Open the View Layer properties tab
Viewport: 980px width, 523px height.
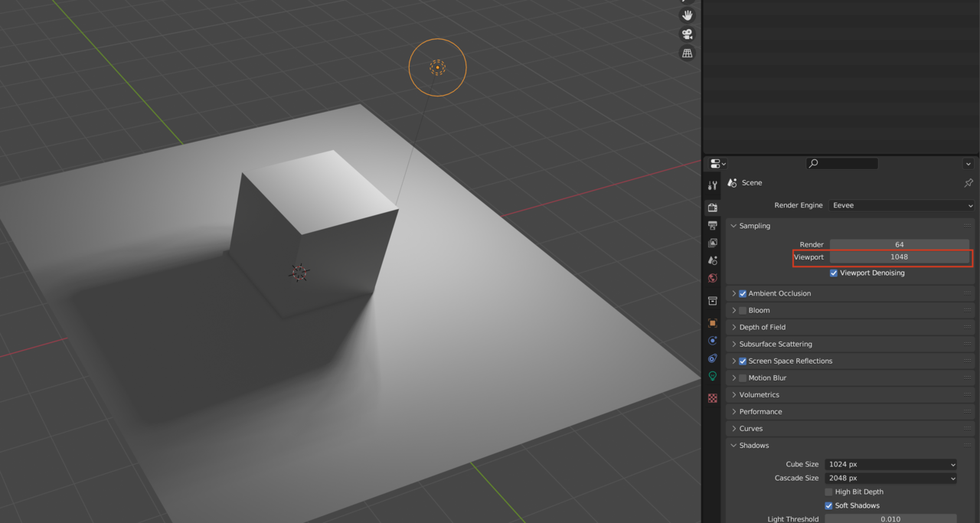pos(713,244)
